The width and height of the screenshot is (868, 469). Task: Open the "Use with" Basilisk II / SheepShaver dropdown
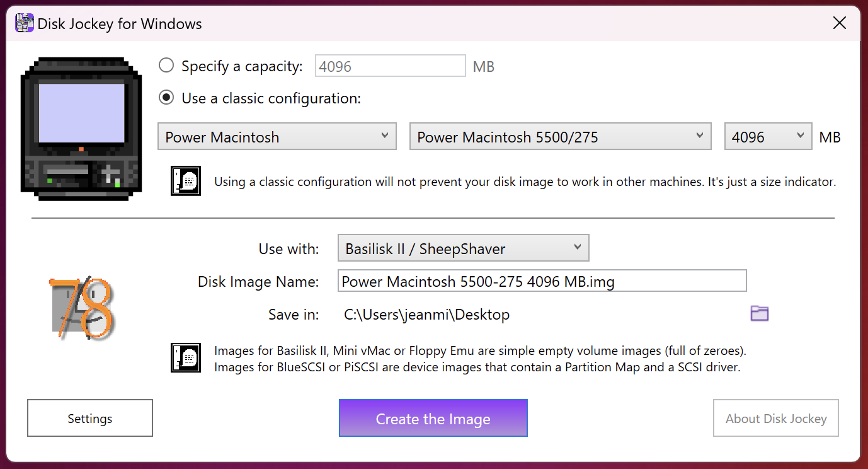[463, 248]
